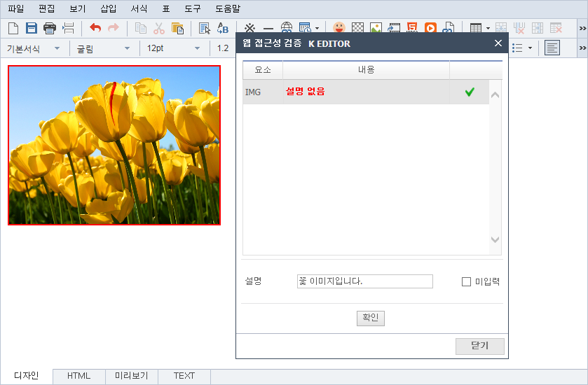This screenshot has height=385, width=588.
Task: Align text left icon
Action: coord(552,48)
